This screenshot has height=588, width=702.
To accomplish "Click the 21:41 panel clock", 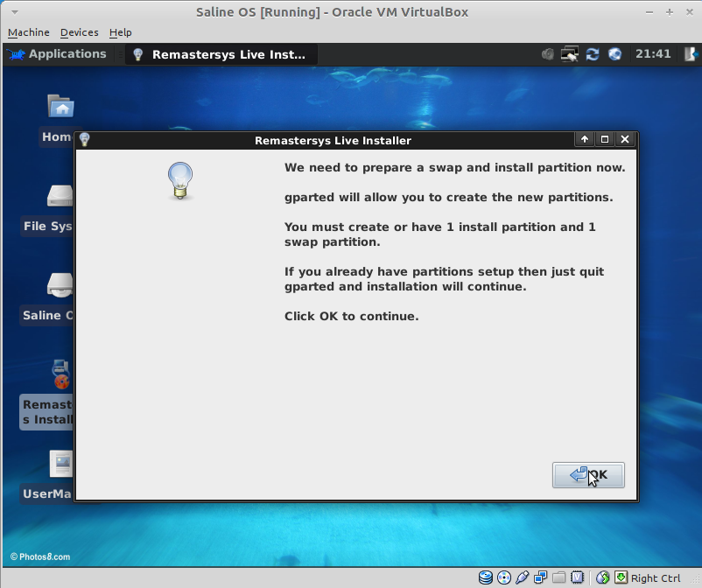I will point(653,54).
